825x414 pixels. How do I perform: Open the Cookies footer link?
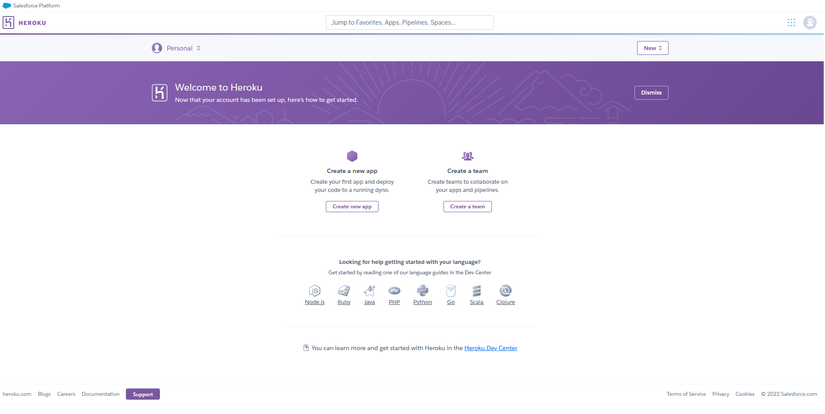click(x=744, y=394)
